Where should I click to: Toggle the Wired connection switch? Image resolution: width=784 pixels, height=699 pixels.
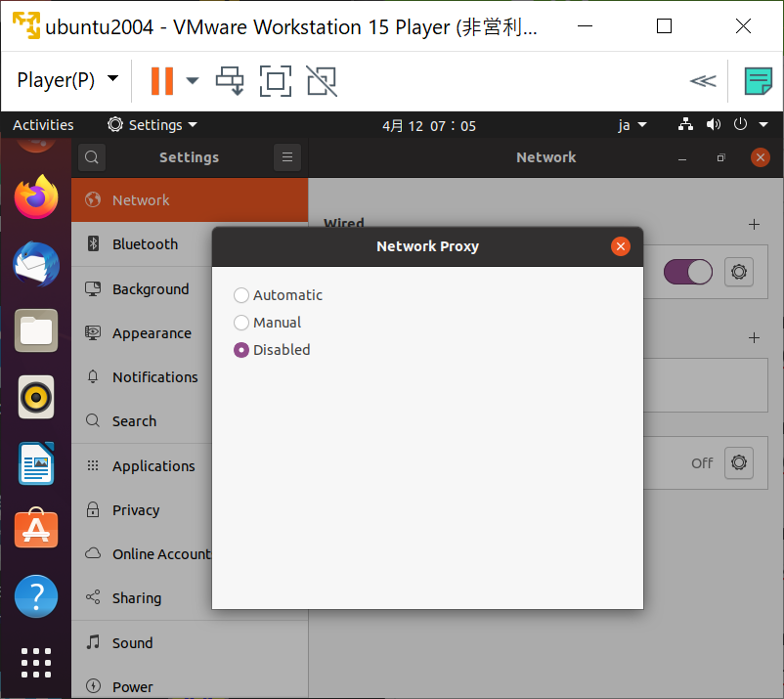click(688, 272)
